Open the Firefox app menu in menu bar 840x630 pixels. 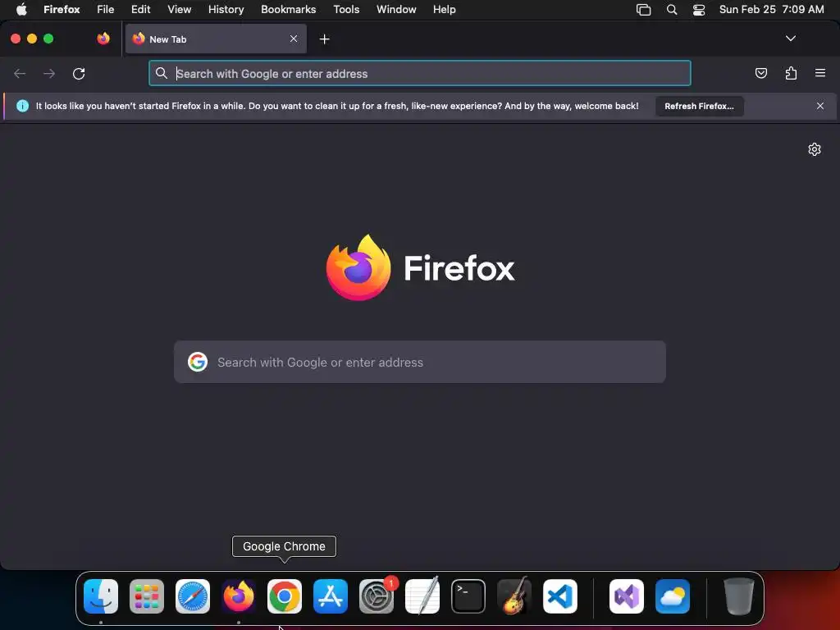(62, 9)
